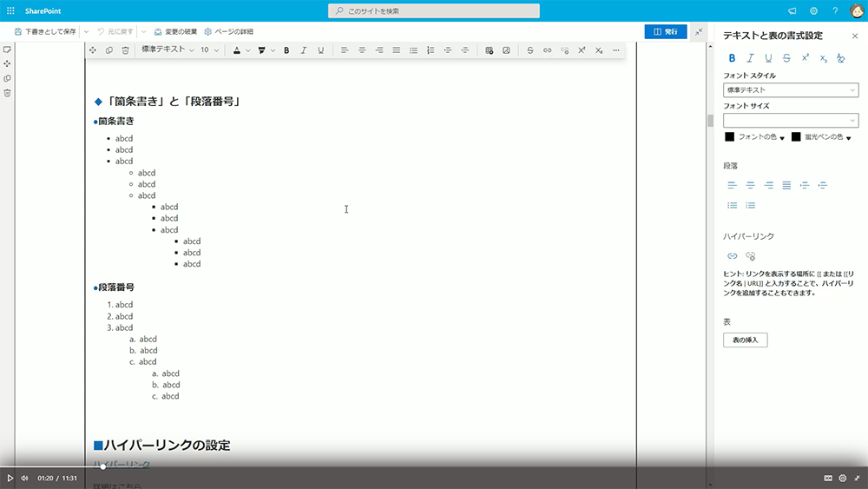Justify text in floating toolbar

pyautogui.click(x=397, y=50)
